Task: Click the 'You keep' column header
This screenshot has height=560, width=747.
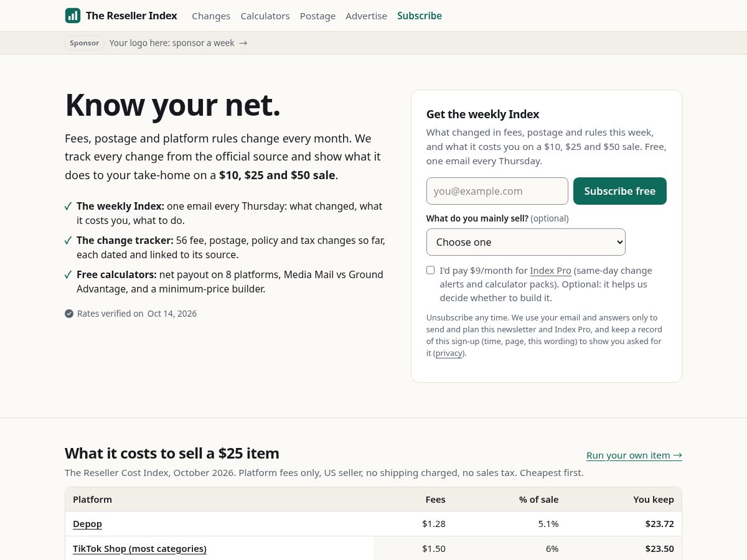Action: (x=654, y=500)
